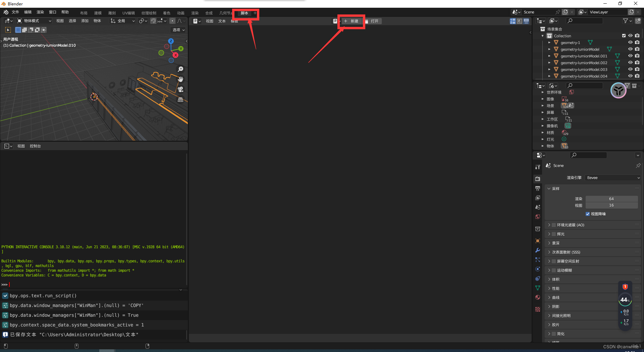Open the World properties globe icon
Screen dimensions: 644x352
pyautogui.click(x=538, y=217)
